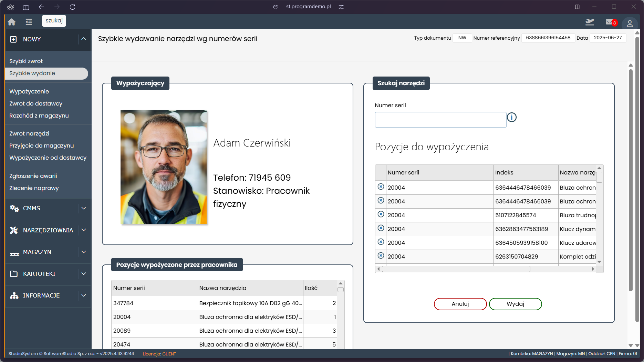Expand the MAGAZYN menu section
The width and height of the screenshot is (644, 362).
(48, 252)
